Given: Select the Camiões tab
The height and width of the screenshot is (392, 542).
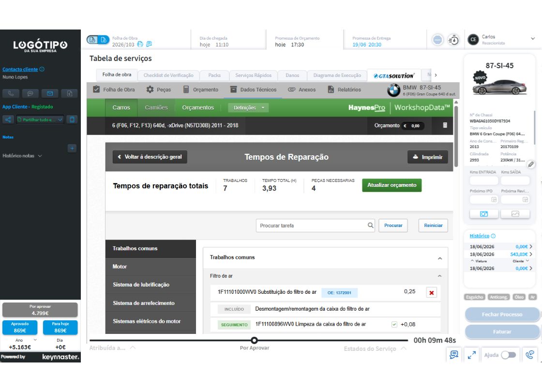Looking at the screenshot, I should [x=156, y=107].
